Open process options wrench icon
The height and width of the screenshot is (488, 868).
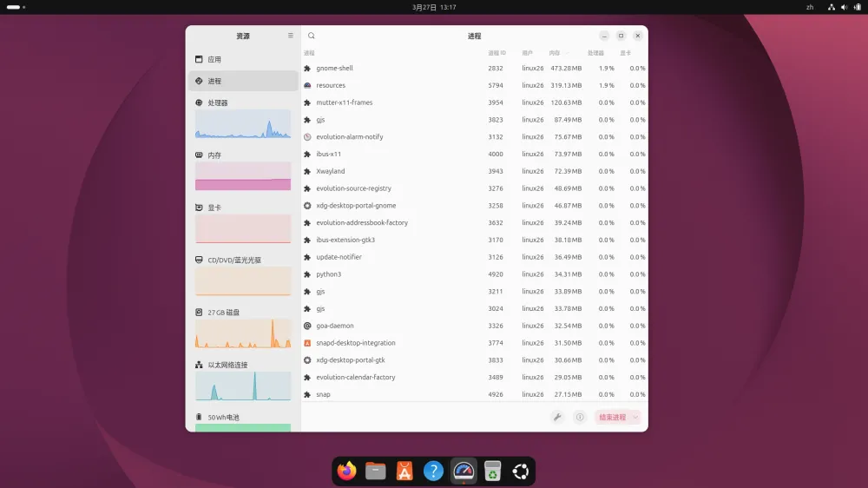(557, 417)
